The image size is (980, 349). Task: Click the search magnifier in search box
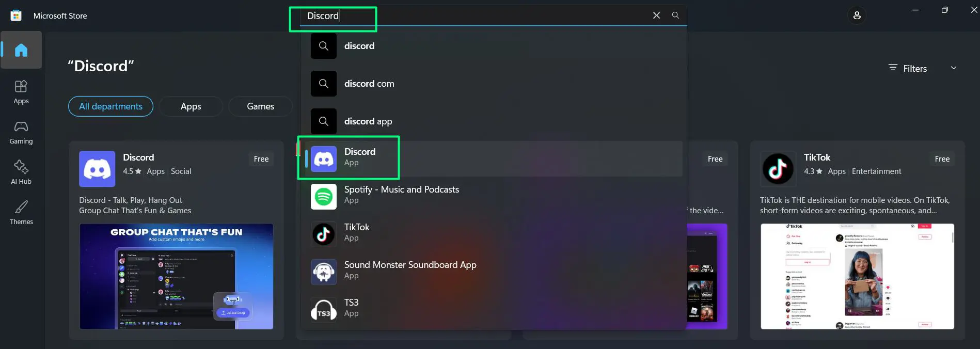675,15
